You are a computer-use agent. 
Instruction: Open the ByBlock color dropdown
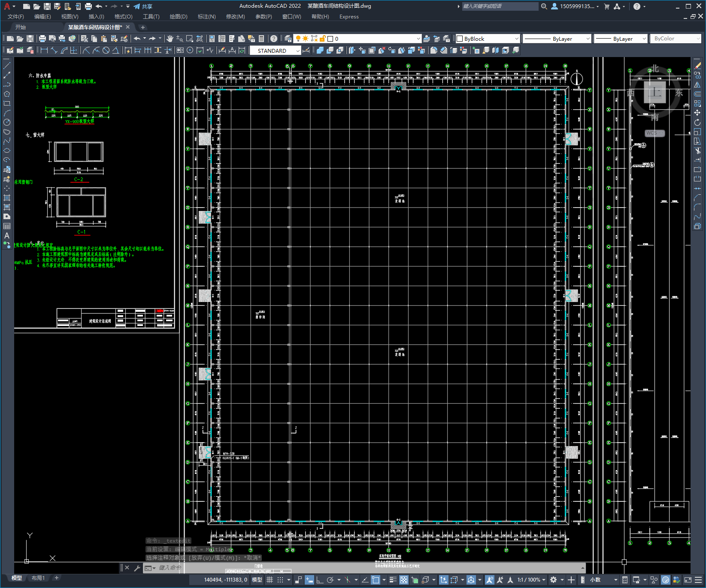(488, 39)
